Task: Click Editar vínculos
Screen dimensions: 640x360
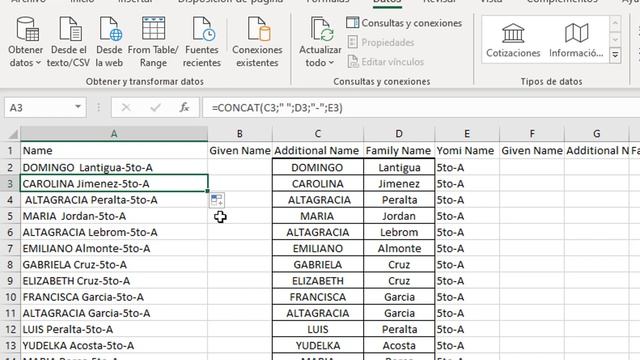Action: coord(386,62)
